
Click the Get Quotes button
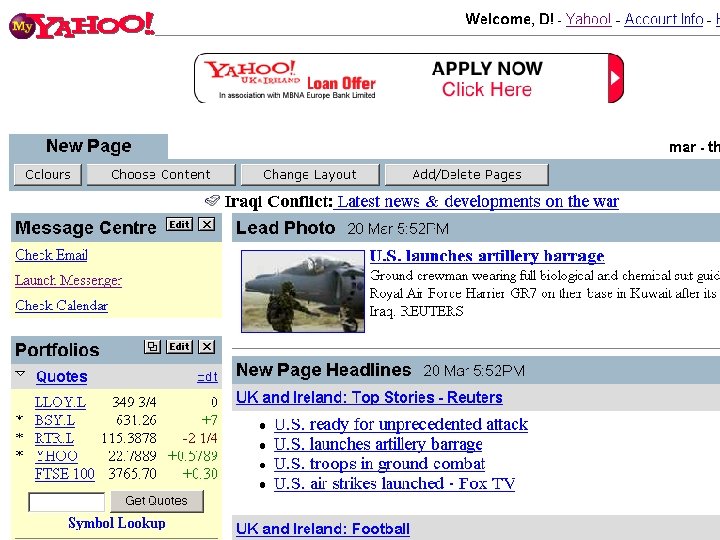click(x=157, y=501)
